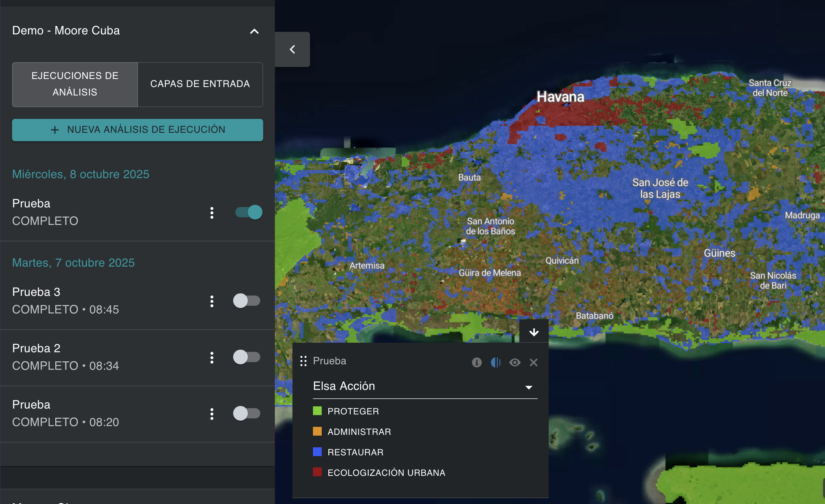This screenshot has height=504, width=825.
Task: Switch to Capas de Entrada tab
Action: pyautogui.click(x=200, y=84)
